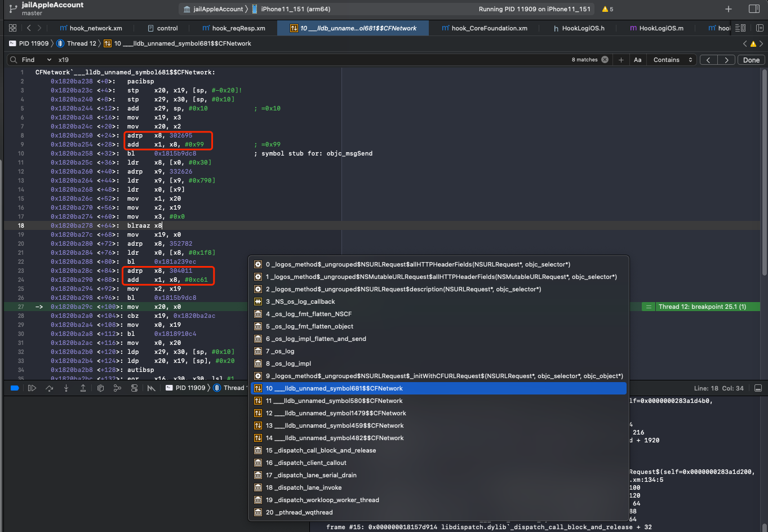Click the Debug View Hierarchy icon
This screenshot has width=768, height=532.
(100, 388)
